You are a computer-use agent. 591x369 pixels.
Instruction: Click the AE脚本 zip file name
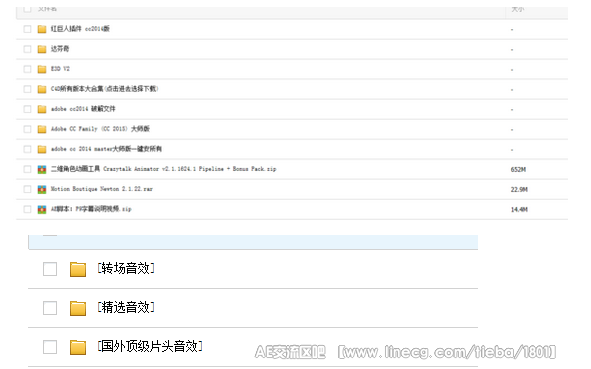coord(91,209)
